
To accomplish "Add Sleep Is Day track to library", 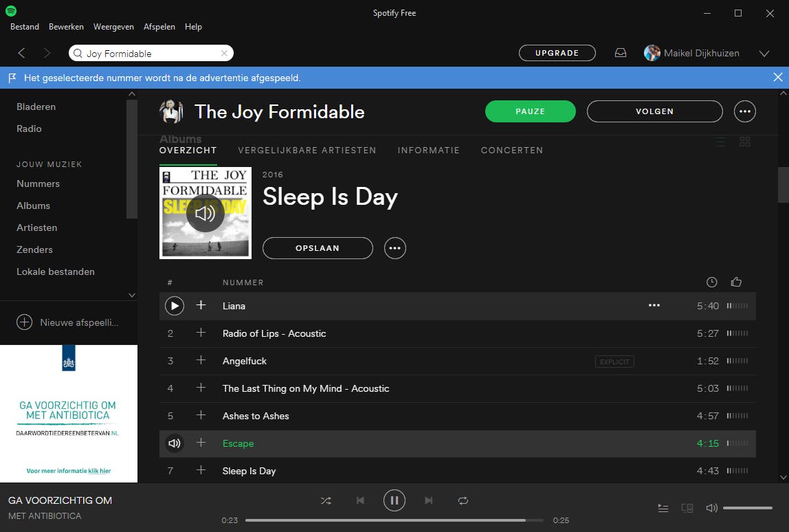I will (x=201, y=470).
